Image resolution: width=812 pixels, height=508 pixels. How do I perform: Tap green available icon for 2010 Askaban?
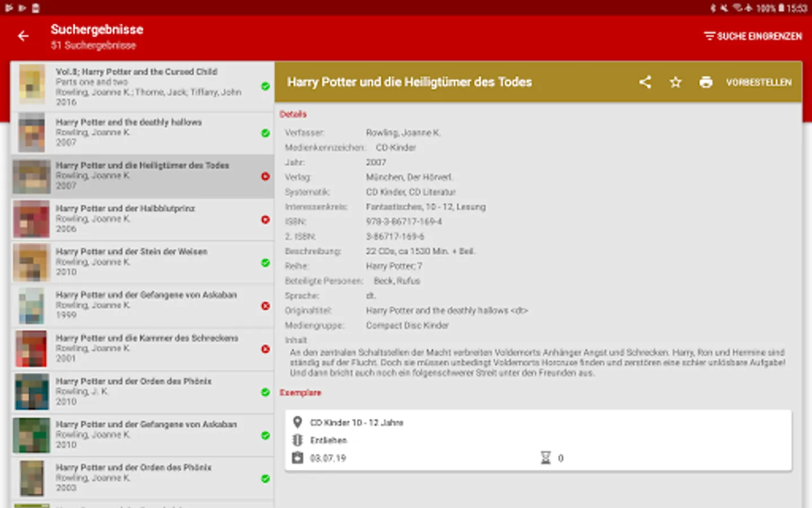(x=266, y=435)
